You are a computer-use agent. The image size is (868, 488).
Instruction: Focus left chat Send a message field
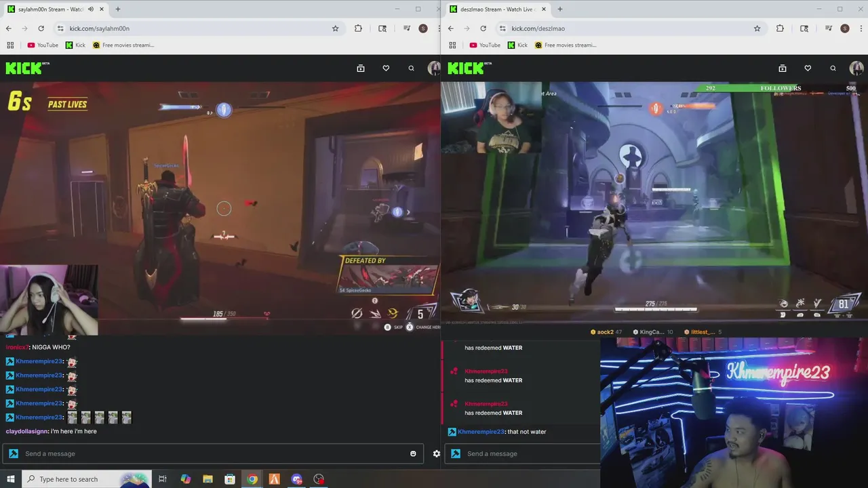point(212,453)
